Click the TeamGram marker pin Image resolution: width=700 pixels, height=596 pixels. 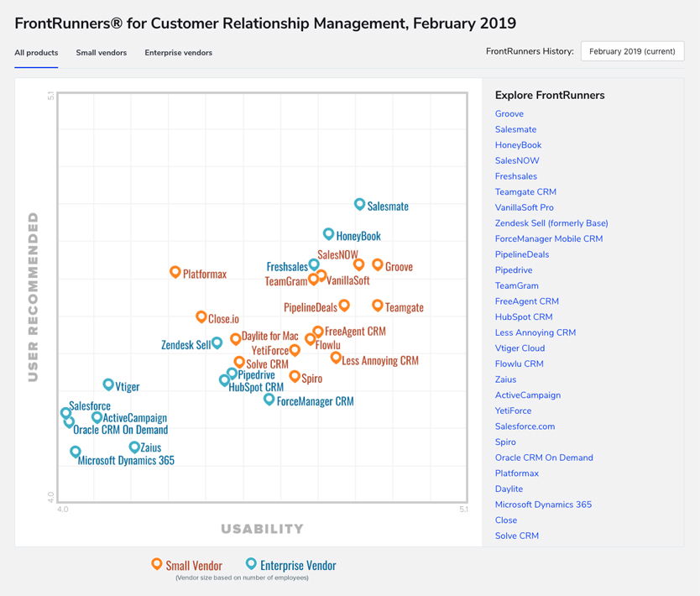(313, 279)
